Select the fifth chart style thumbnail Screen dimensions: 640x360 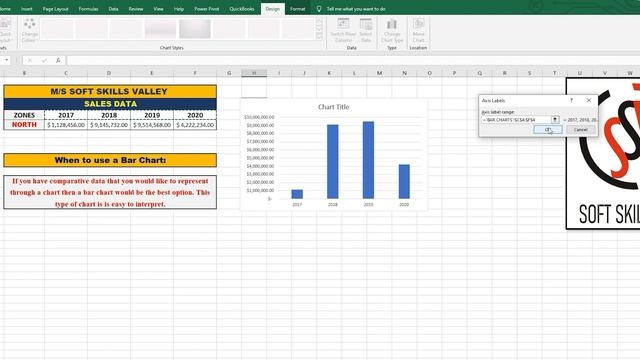coord(195,29)
